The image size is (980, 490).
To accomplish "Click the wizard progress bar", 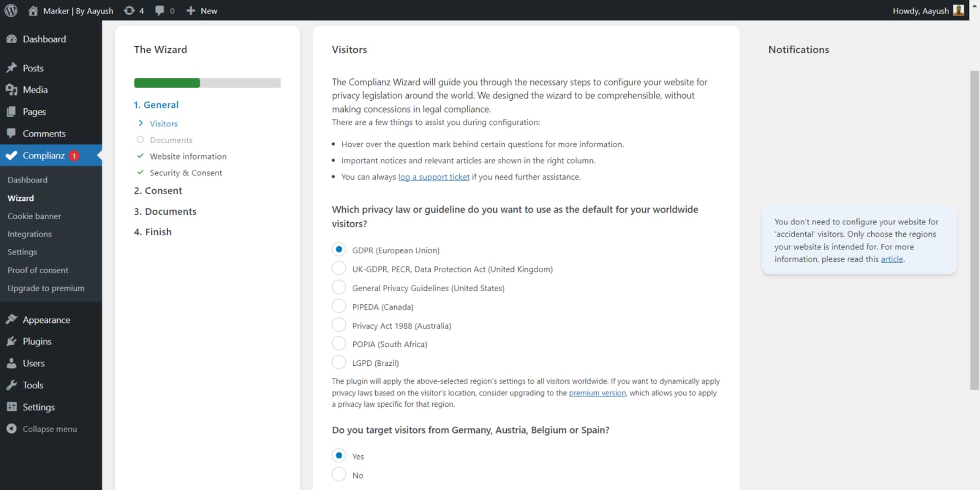I will point(207,83).
